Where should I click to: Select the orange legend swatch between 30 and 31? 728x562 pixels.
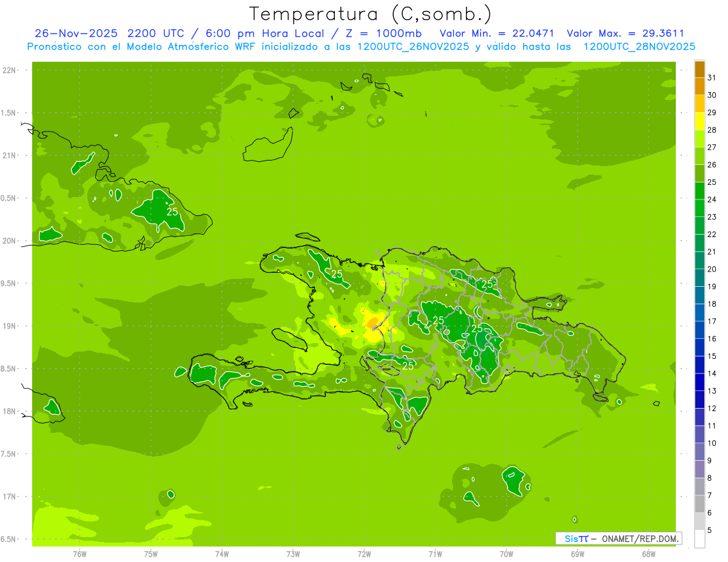[699, 87]
